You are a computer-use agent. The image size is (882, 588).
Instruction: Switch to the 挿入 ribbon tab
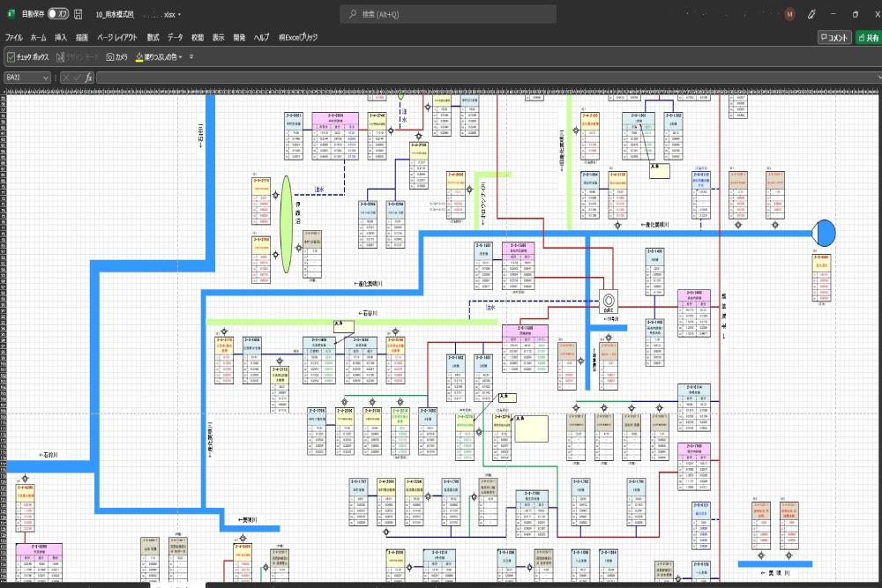61,38
